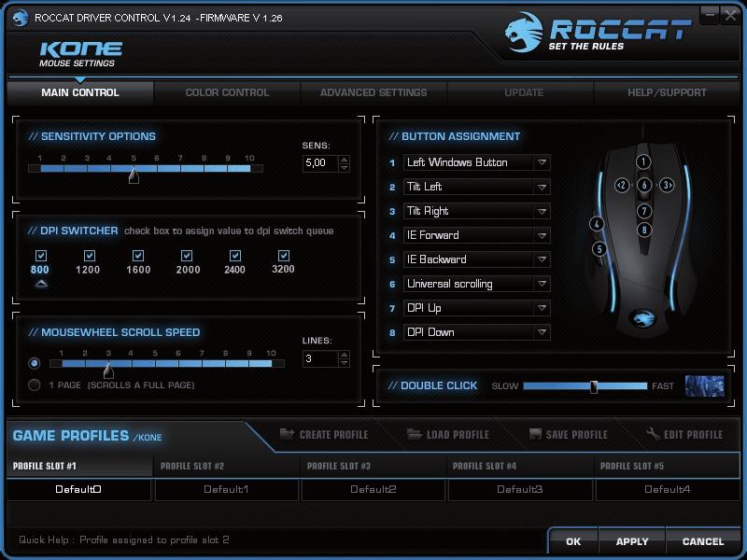Click the Cancel button

703,541
